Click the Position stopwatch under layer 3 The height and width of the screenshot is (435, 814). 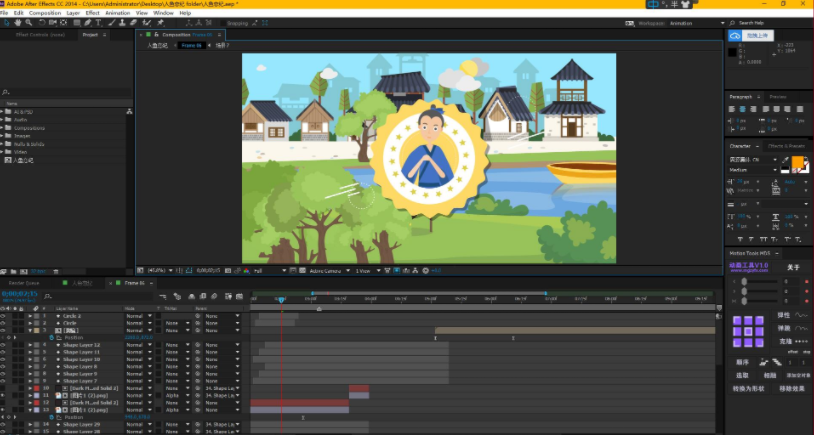pyautogui.click(x=51, y=338)
